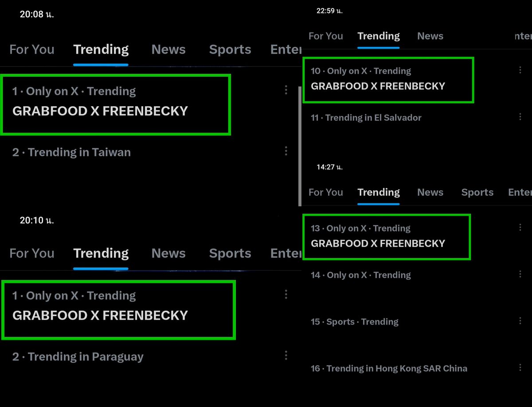
Task: Open '16 · Trending in Hong Kong SAR China' entry
Action: tap(389, 368)
